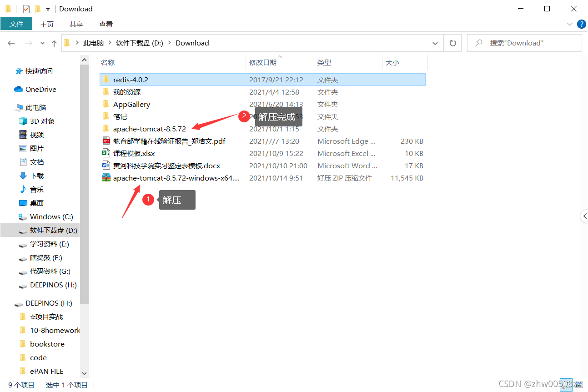Open the redis-4.0.2 folder icon
Viewport: 588px width, 392px height.
pos(106,80)
